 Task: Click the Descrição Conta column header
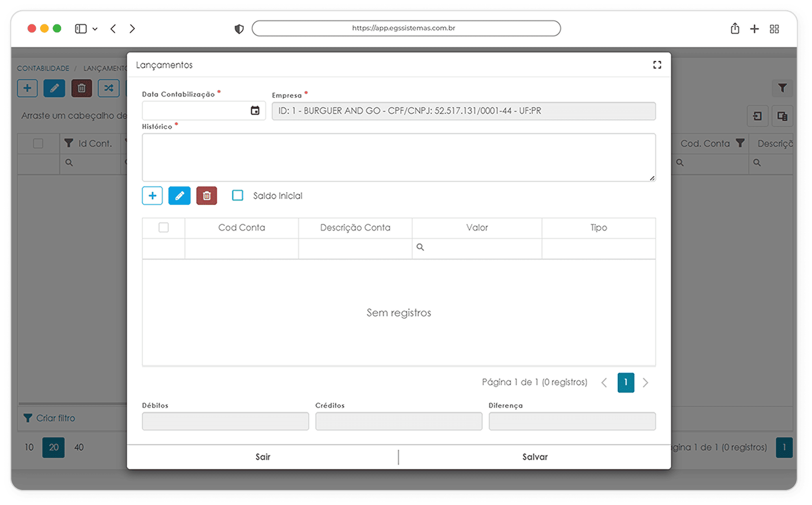pos(355,228)
